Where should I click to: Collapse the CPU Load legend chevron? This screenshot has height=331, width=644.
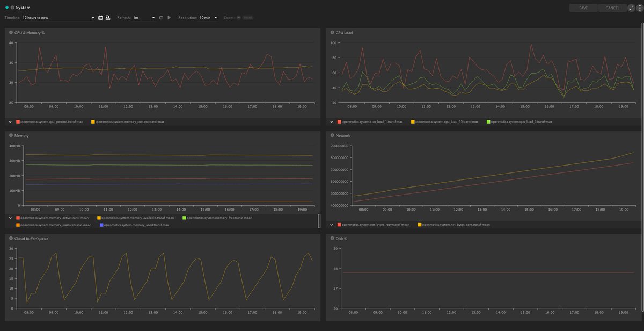(x=332, y=122)
